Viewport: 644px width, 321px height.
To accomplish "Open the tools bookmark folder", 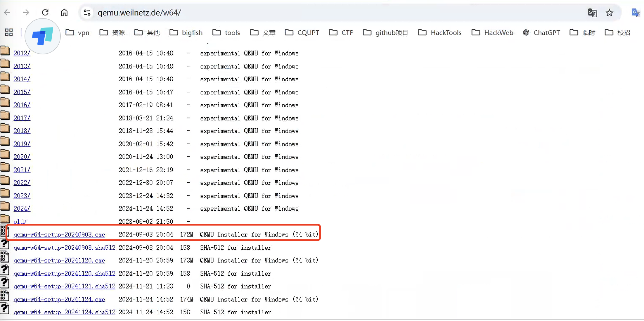I will tap(226, 32).
